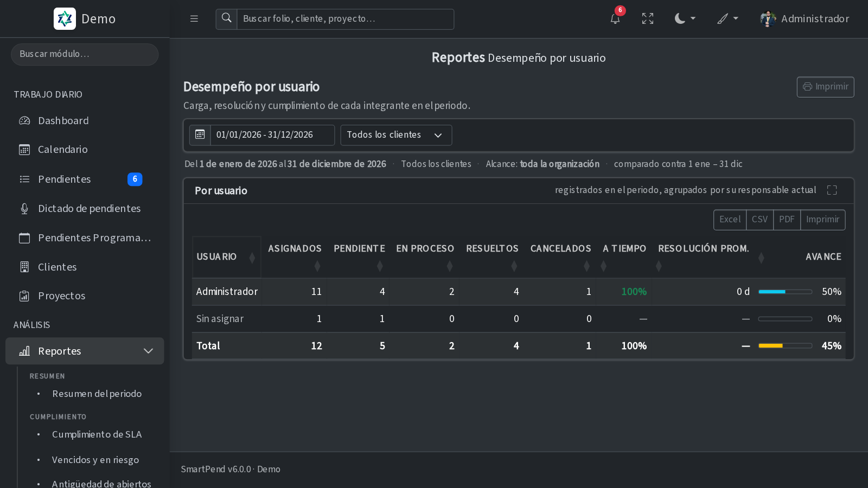
Task: Sort by the Cancelados column
Action: pos(560,257)
